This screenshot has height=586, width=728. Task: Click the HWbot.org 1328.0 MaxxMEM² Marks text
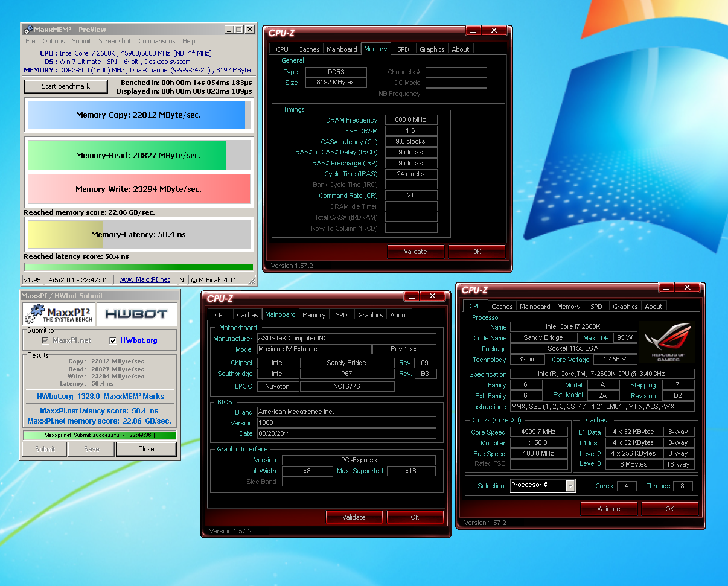[100, 397]
